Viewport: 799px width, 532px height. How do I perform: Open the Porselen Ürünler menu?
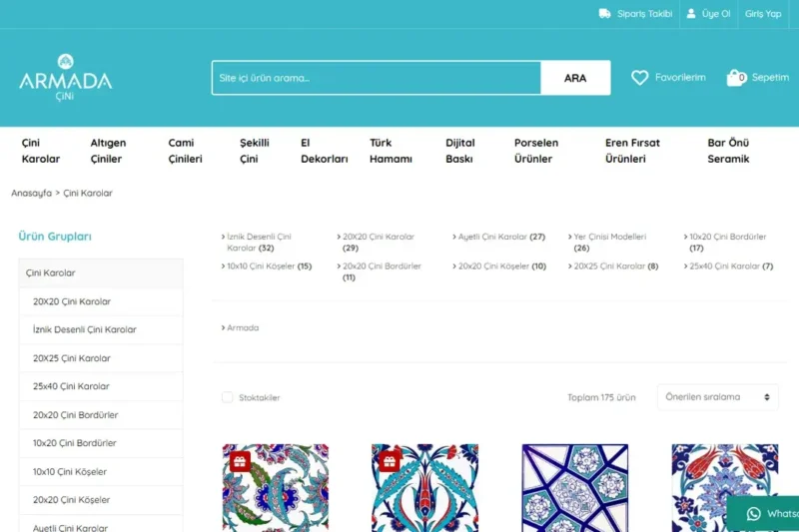click(536, 151)
